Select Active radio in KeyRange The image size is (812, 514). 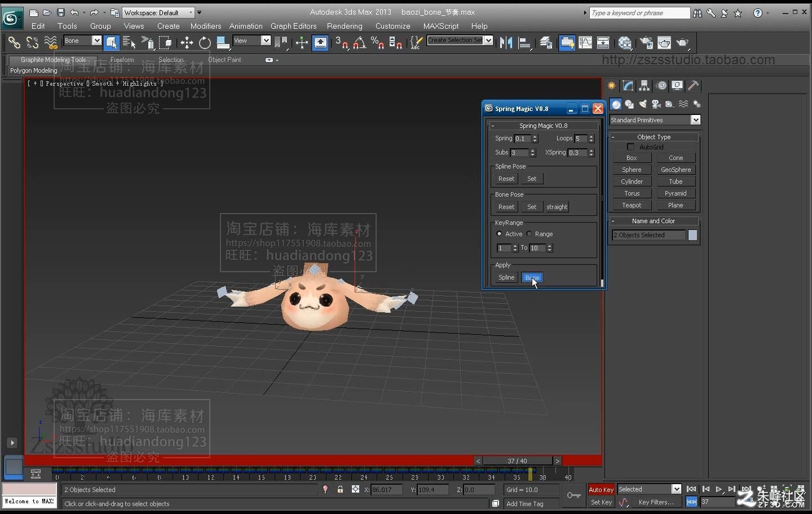(499, 233)
